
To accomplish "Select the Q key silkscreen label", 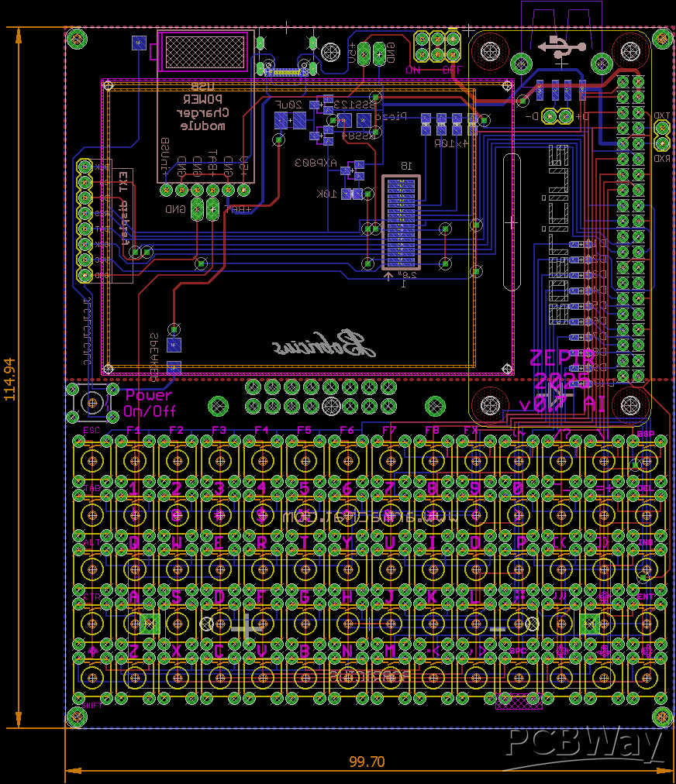I will coord(134,542).
